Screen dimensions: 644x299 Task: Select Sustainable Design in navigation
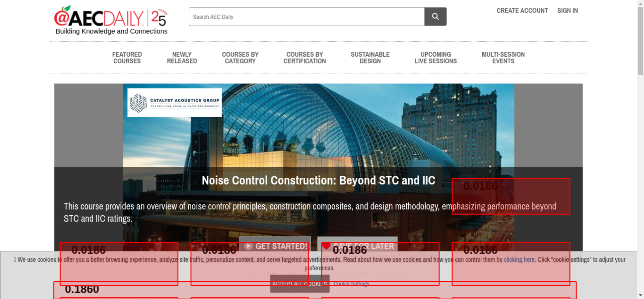tap(370, 58)
